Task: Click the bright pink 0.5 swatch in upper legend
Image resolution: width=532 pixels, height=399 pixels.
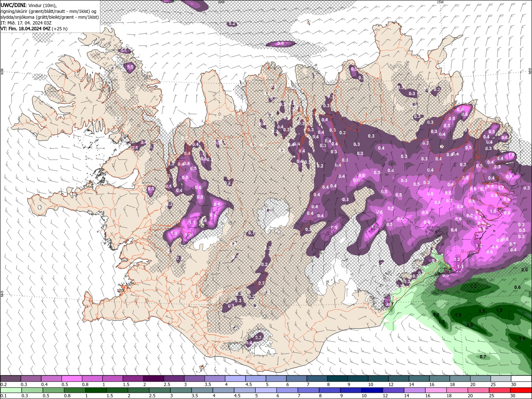Action: coord(71,379)
